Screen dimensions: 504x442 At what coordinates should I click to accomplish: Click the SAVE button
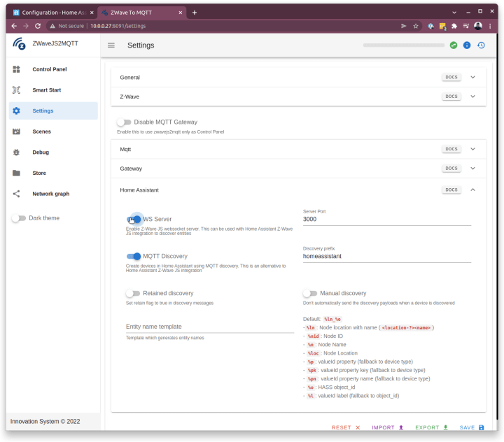coord(472,427)
